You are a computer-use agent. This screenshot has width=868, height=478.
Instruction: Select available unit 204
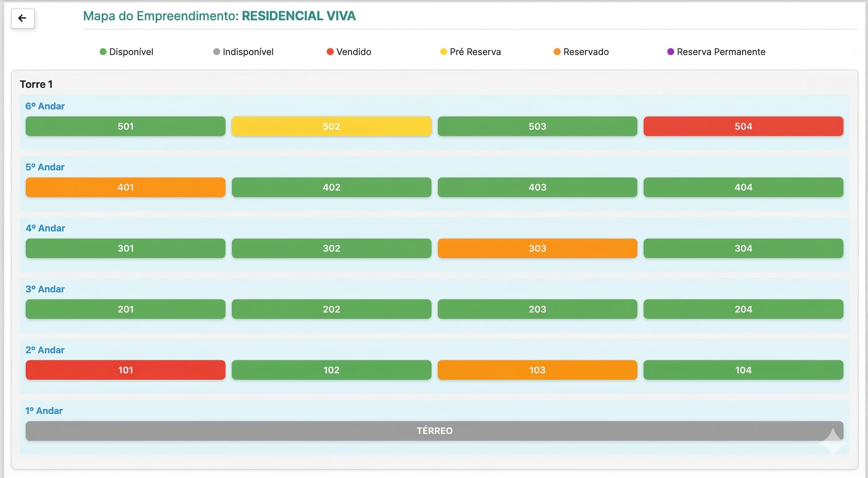point(743,309)
